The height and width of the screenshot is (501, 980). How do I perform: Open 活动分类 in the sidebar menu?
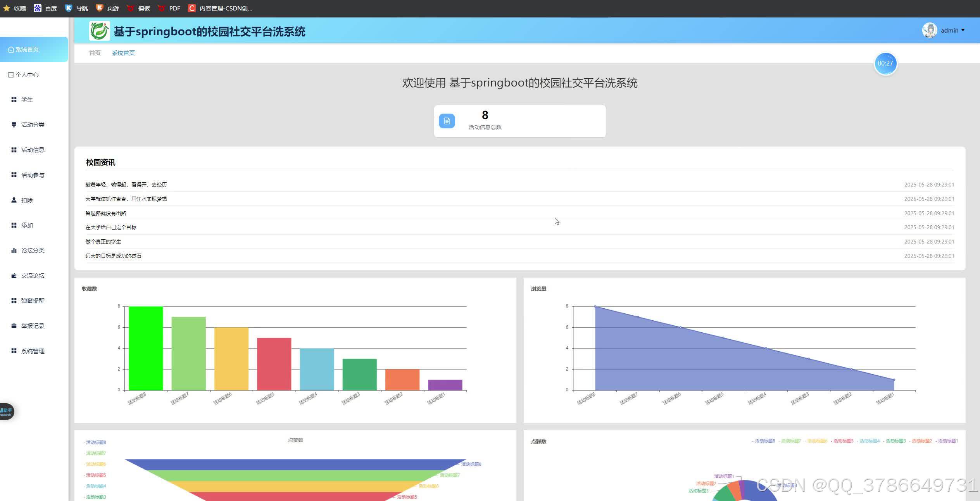coord(33,125)
